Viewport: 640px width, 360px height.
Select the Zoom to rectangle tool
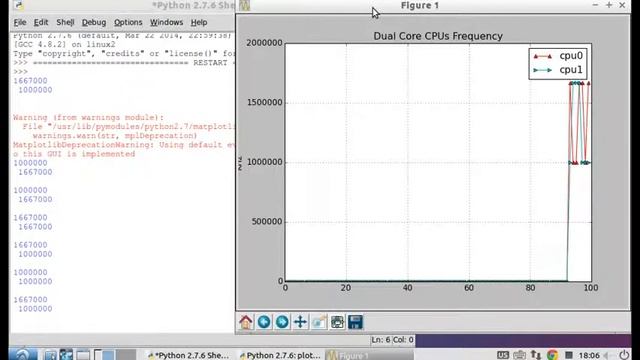[x=319, y=322]
